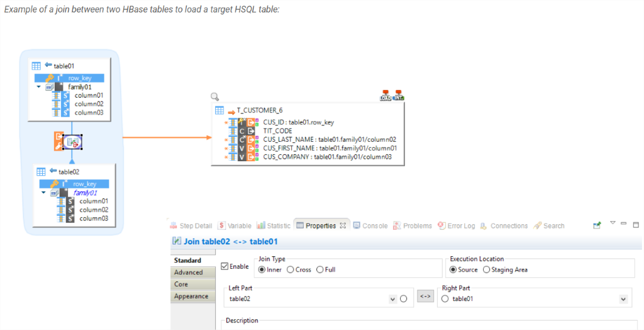This screenshot has width=644, height=330.
Task: Select the Cross join type
Action: [x=291, y=270]
